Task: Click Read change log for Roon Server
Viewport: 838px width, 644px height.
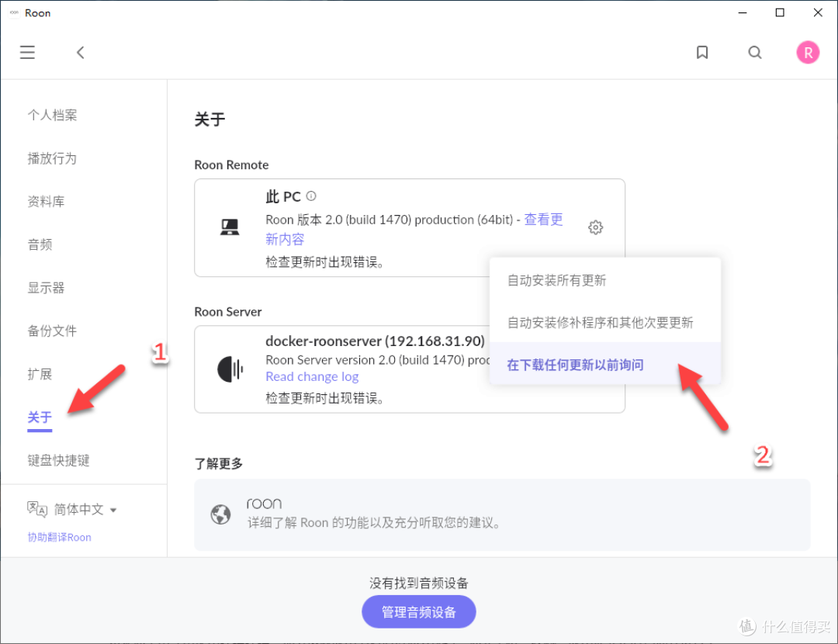Action: click(312, 376)
